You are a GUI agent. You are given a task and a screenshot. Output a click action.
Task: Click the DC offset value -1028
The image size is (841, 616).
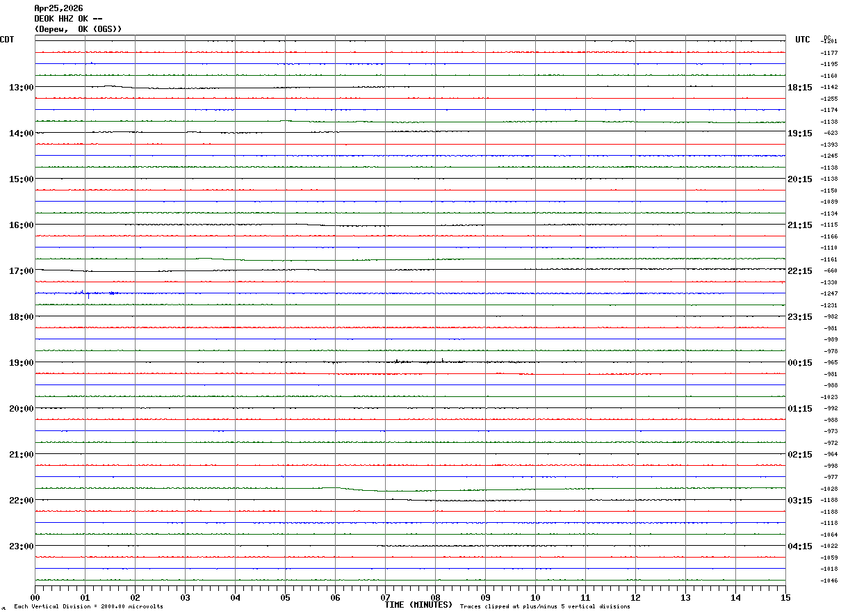[830, 489]
